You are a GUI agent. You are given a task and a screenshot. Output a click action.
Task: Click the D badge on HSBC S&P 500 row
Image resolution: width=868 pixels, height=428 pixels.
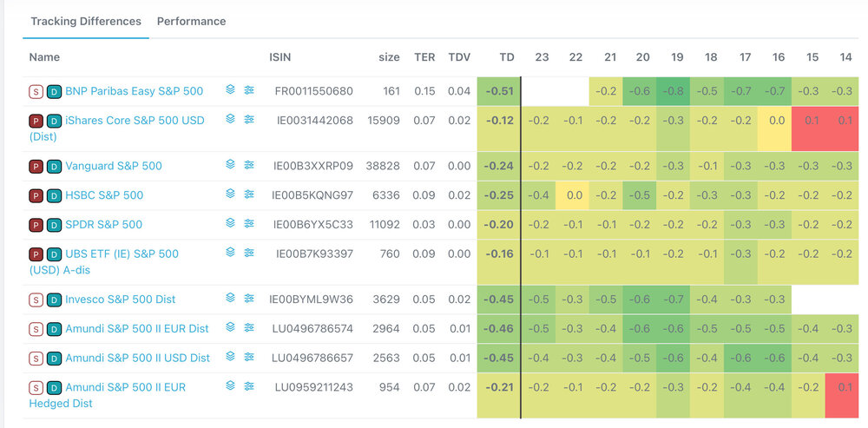[54, 195]
